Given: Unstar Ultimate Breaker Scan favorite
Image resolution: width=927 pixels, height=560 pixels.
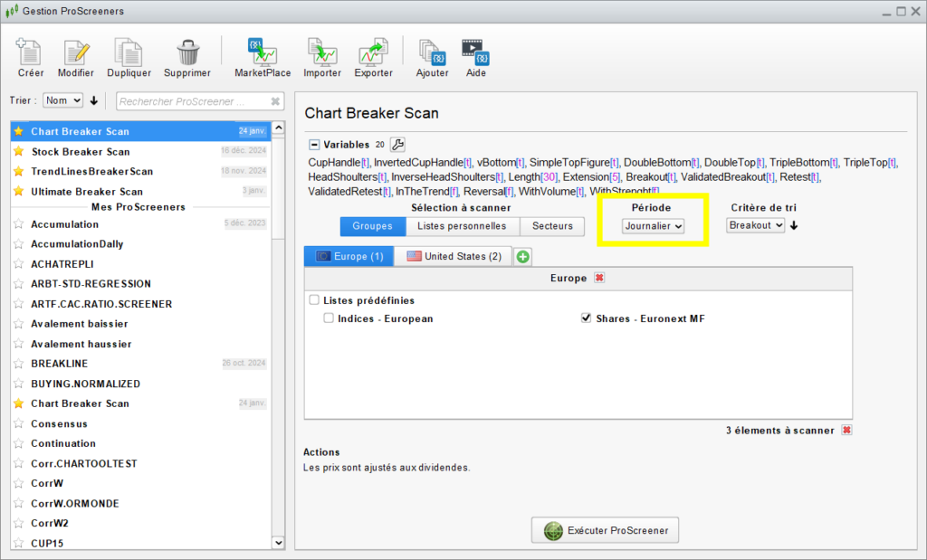Looking at the screenshot, I should tap(19, 191).
